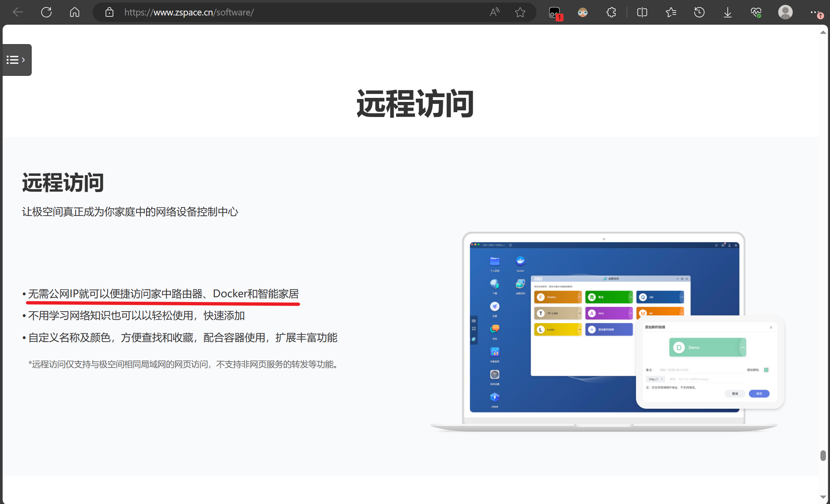830x504 pixels.
Task: Go to browser home page
Action: click(x=75, y=12)
